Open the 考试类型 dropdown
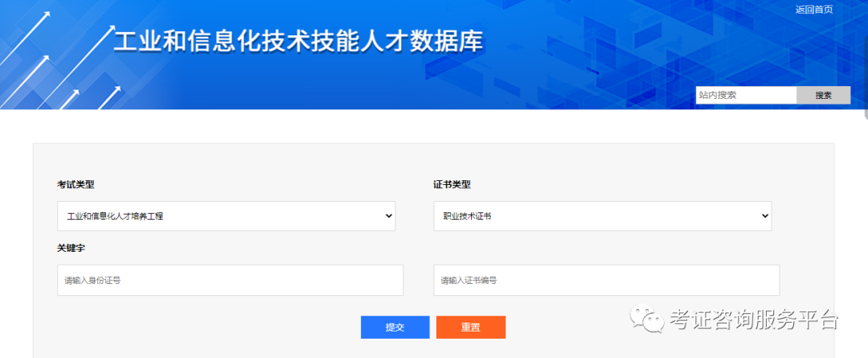The height and width of the screenshot is (358, 868). [227, 216]
